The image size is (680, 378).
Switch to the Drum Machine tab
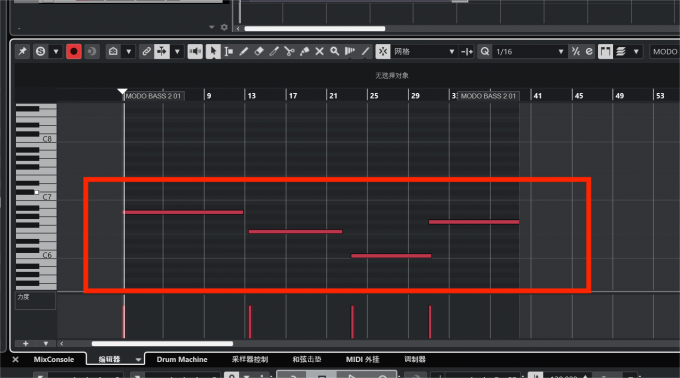point(182,359)
